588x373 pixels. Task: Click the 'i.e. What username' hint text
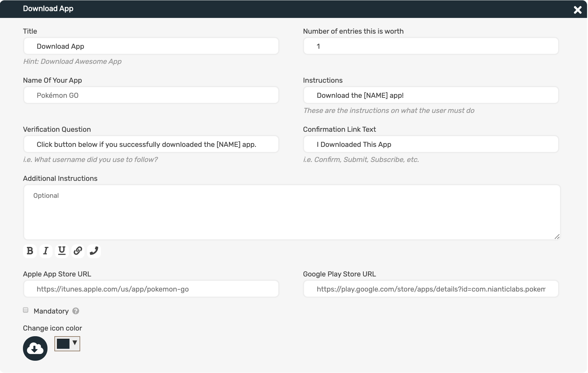click(91, 159)
